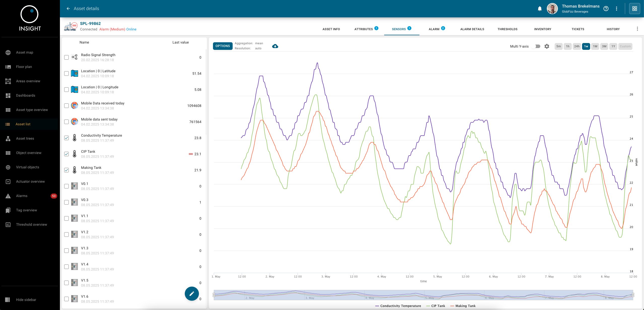644x310 pixels.
Task: Uncheck the CIP Tank checkbox
Action: click(x=66, y=154)
